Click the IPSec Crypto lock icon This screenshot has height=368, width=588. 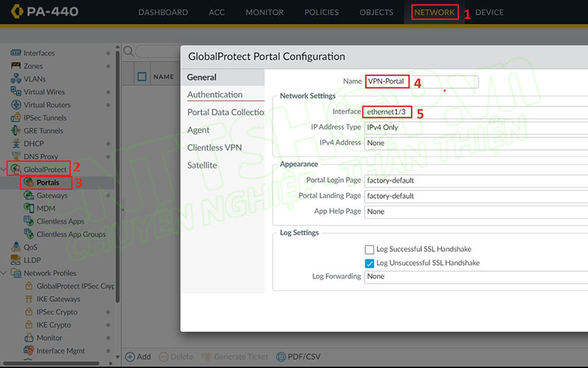pyautogui.click(x=29, y=311)
